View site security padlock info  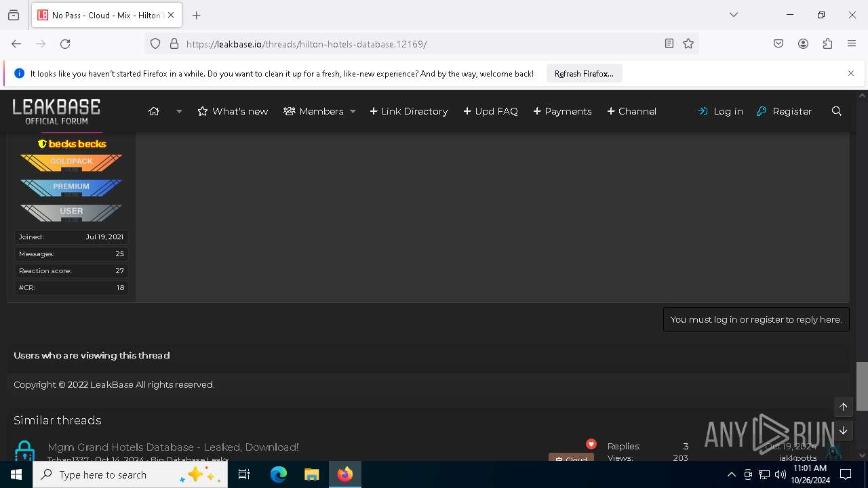pyautogui.click(x=174, y=43)
